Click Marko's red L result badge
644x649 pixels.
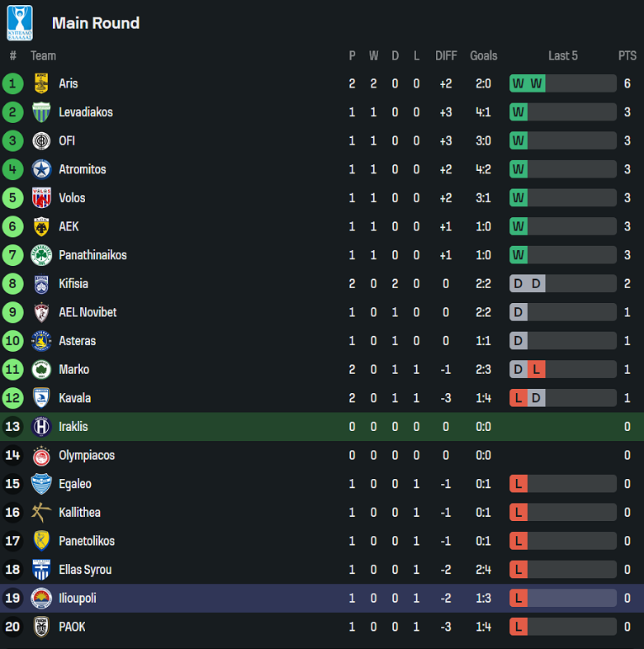click(x=537, y=370)
